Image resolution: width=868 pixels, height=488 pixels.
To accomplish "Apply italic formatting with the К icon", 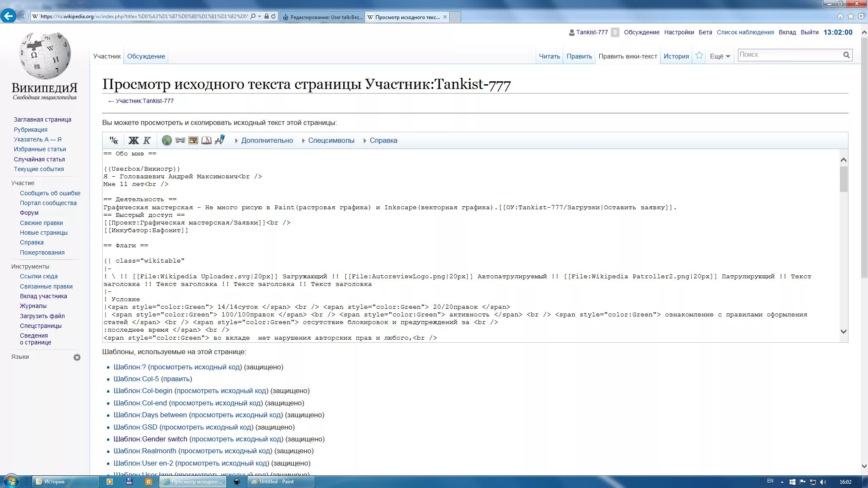I will (x=147, y=140).
